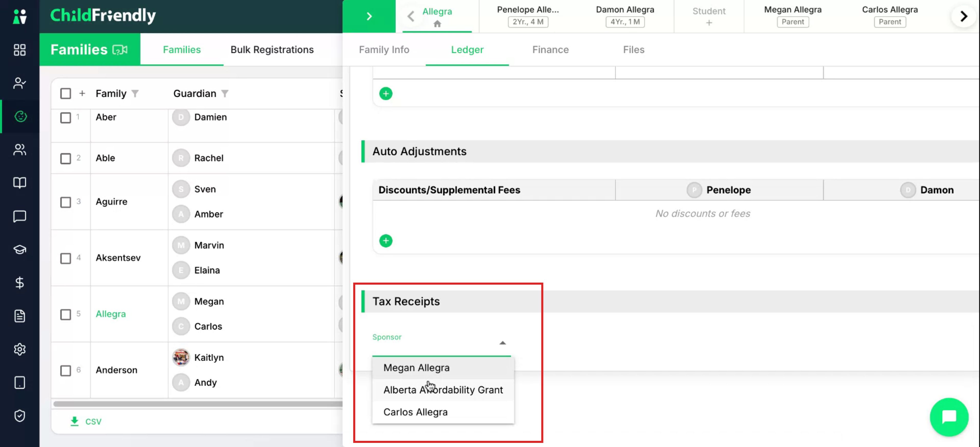
Task: Open the graduation cap sidebar icon
Action: click(19, 249)
